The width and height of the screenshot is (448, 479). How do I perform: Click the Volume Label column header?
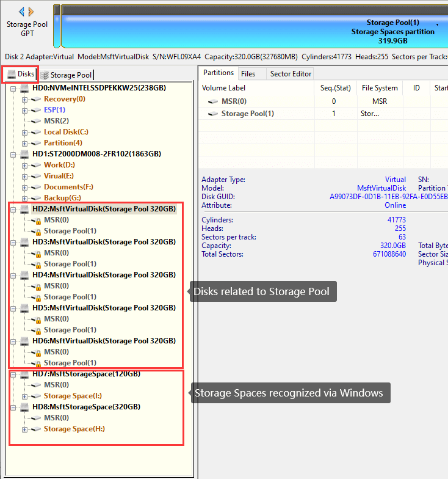pyautogui.click(x=223, y=88)
